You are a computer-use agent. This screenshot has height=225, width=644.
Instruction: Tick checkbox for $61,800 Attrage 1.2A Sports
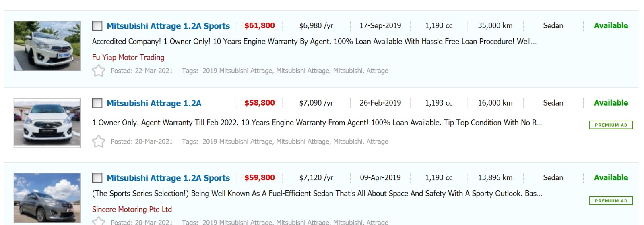click(97, 26)
